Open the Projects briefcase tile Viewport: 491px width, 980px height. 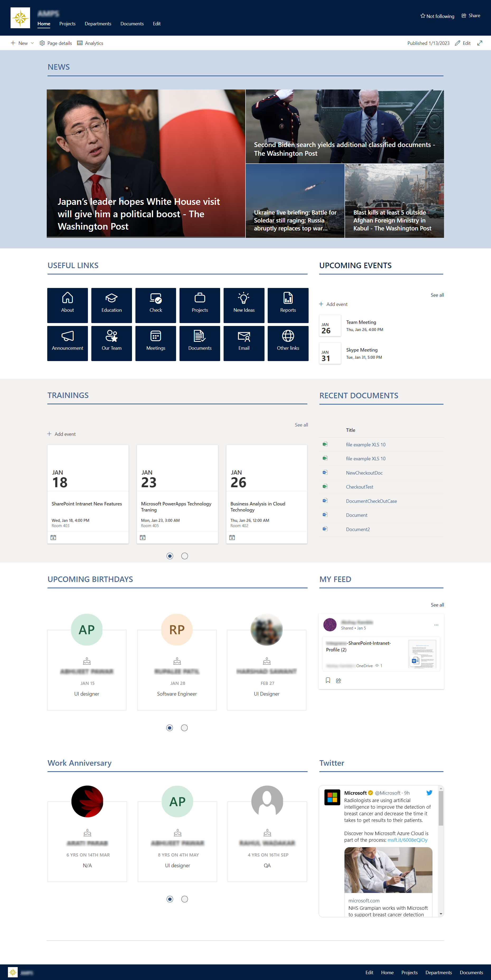coord(200,305)
